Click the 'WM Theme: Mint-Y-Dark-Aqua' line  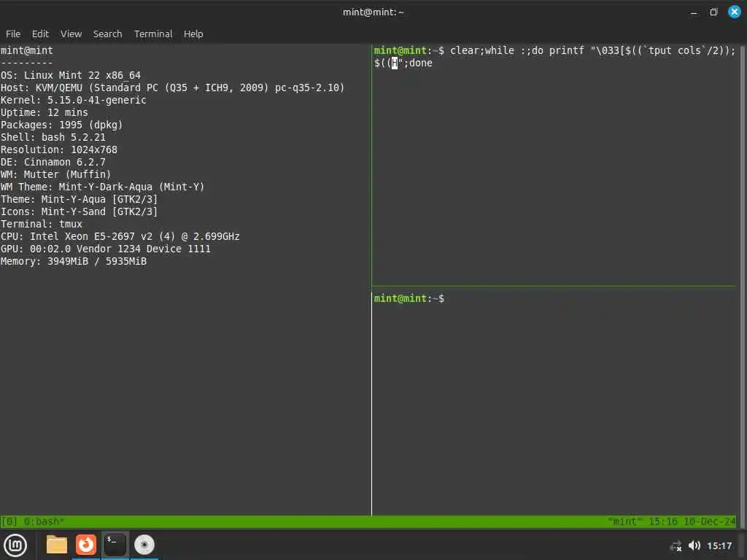point(102,187)
